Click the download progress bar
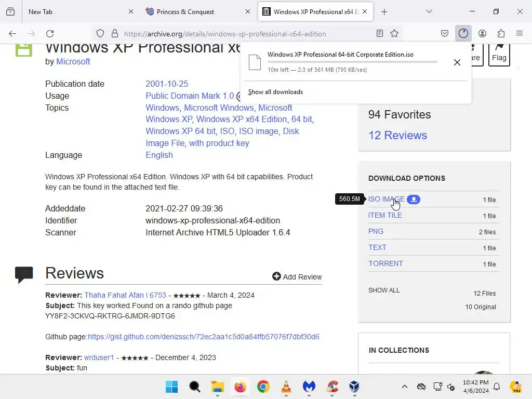This screenshot has width=532, height=399. 352,62
